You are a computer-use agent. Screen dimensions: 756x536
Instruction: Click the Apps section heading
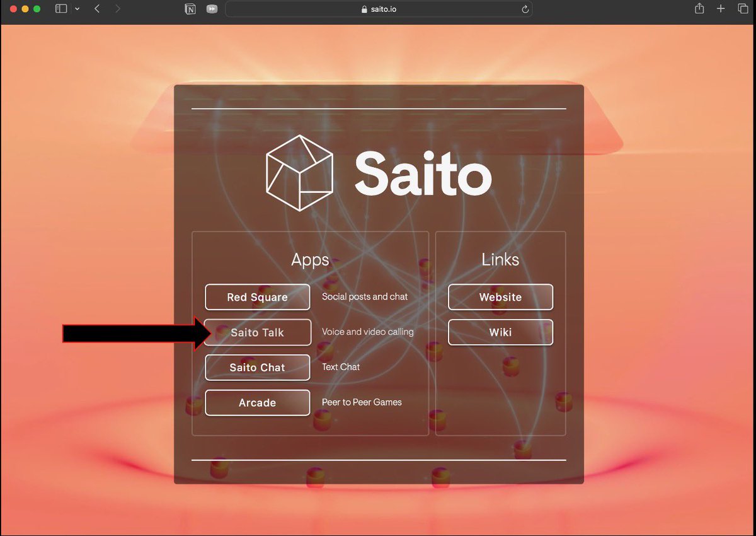(310, 260)
